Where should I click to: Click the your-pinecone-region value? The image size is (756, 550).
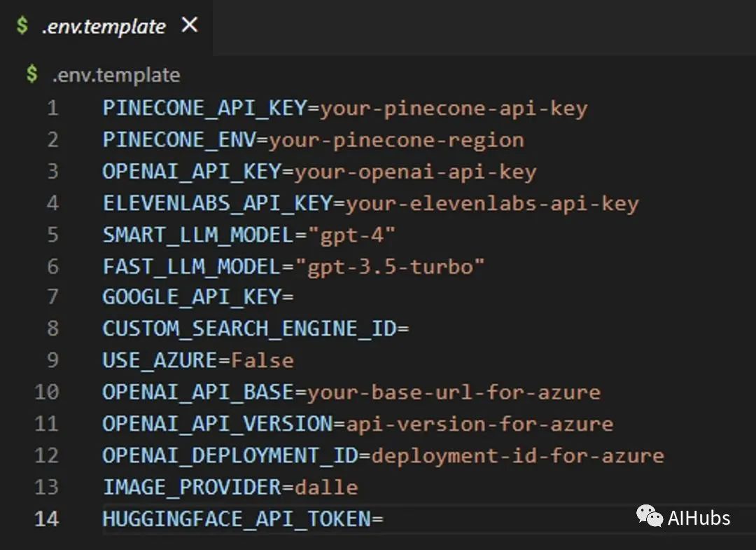point(396,140)
